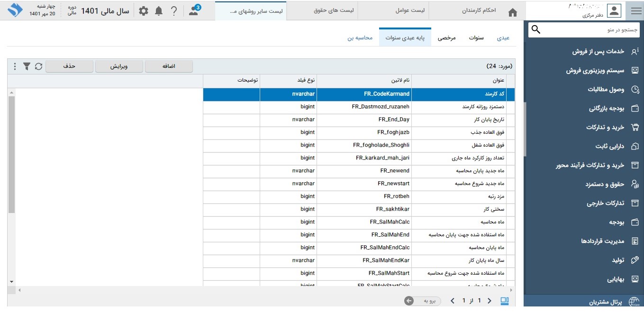Image resolution: width=644 pixels, height=315 pixels.
Task: Open online users icon with badge 3
Action: [194, 11]
